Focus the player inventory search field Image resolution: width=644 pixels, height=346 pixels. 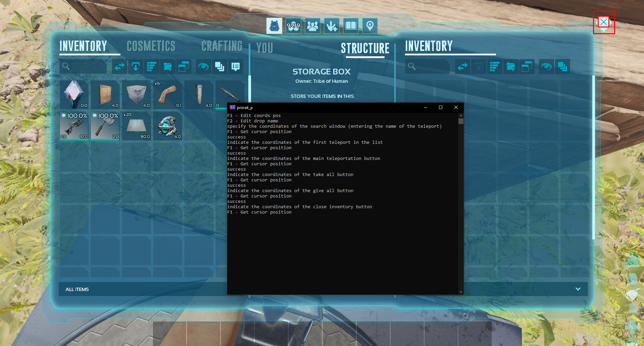tap(83, 67)
